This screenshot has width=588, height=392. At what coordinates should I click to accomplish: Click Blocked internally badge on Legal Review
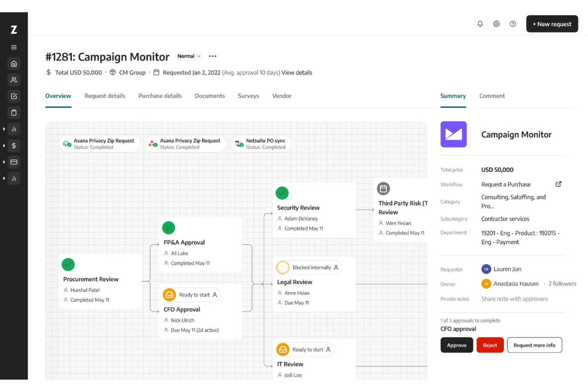pyautogui.click(x=308, y=267)
